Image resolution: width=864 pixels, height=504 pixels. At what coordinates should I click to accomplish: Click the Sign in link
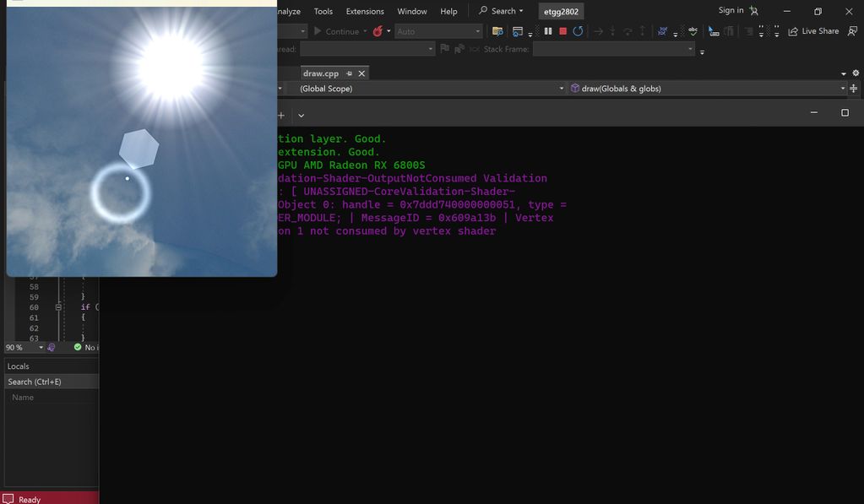point(731,10)
